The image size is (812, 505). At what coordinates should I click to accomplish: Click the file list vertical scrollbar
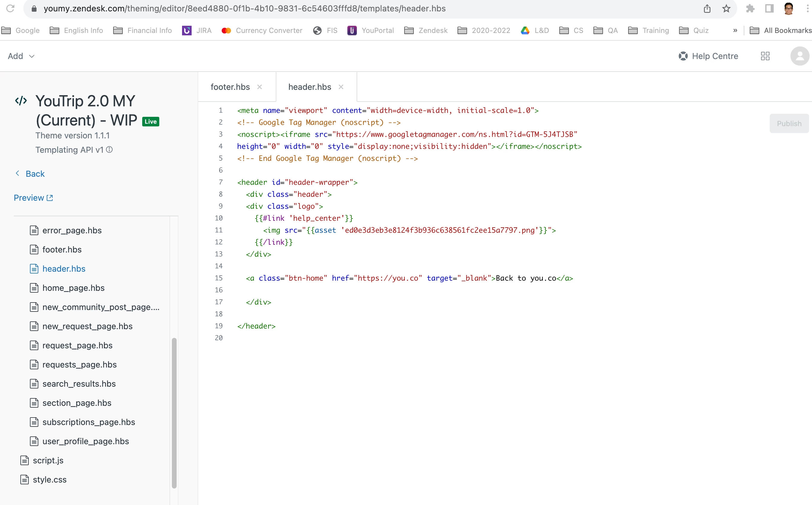click(x=174, y=413)
